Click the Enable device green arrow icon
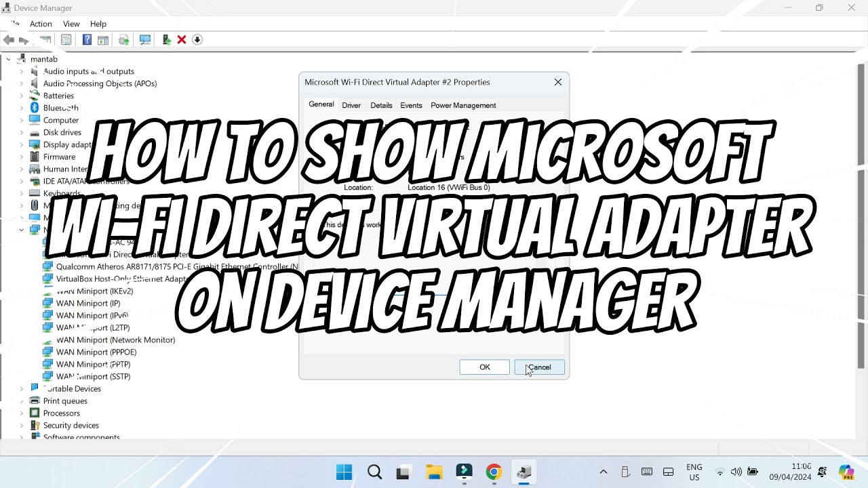 tap(166, 40)
